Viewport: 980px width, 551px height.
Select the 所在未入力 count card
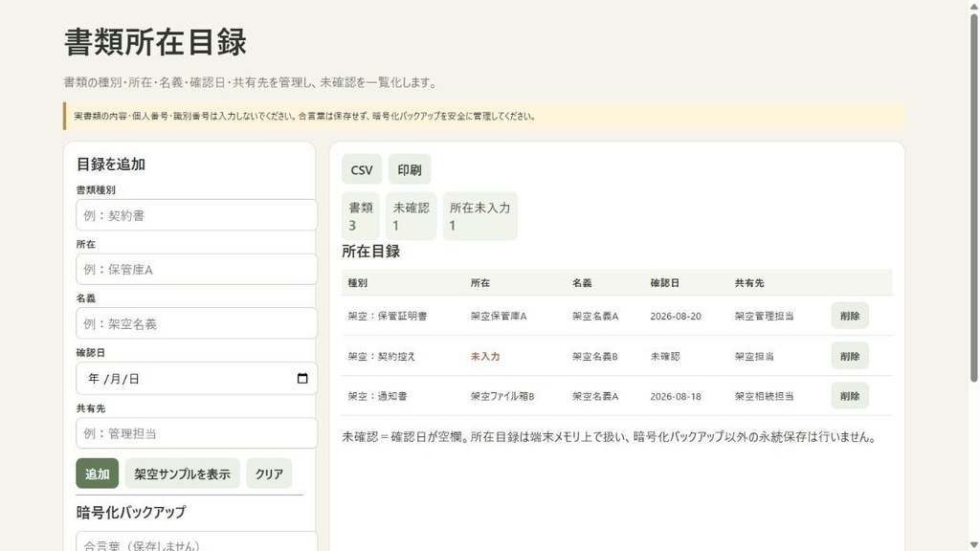480,216
